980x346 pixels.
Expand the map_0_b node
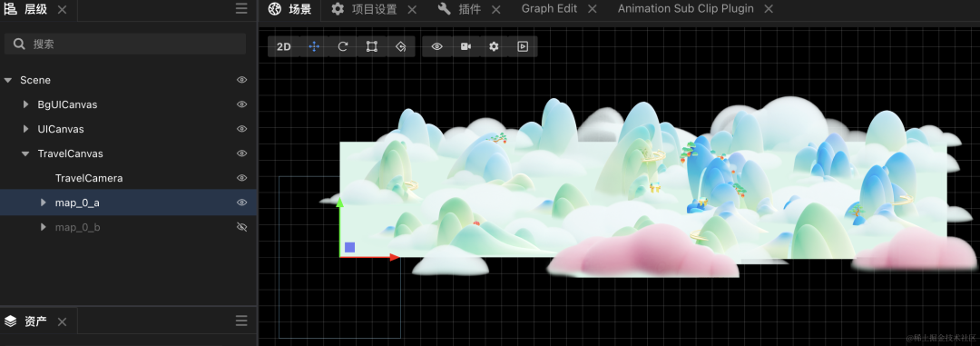(x=44, y=227)
